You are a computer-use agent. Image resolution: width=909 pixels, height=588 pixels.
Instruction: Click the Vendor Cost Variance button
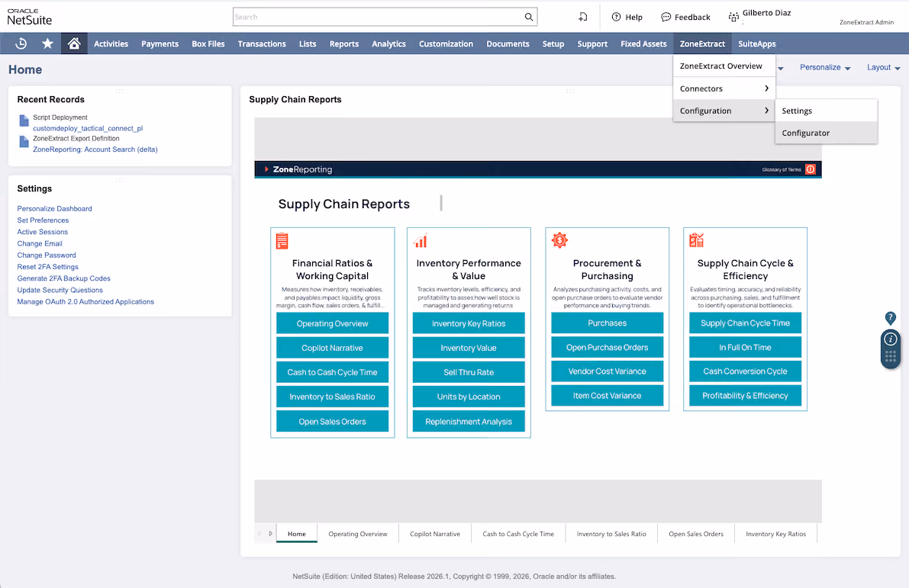click(x=607, y=371)
